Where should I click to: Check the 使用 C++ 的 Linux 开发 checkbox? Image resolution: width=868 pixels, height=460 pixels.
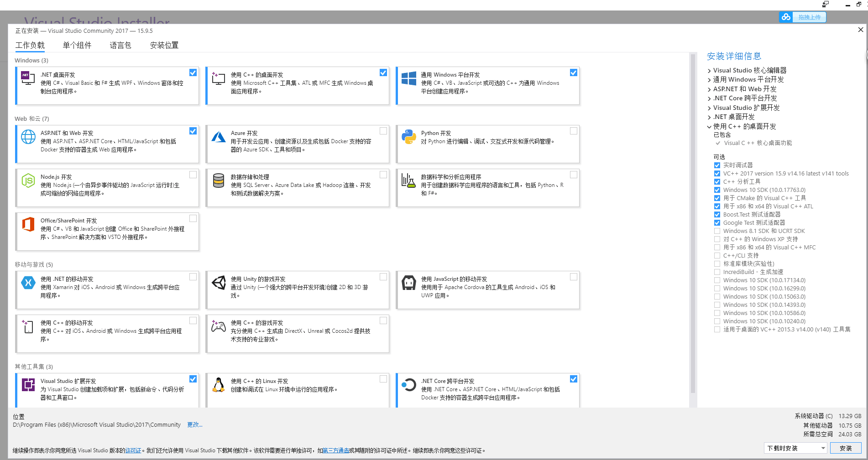point(383,379)
